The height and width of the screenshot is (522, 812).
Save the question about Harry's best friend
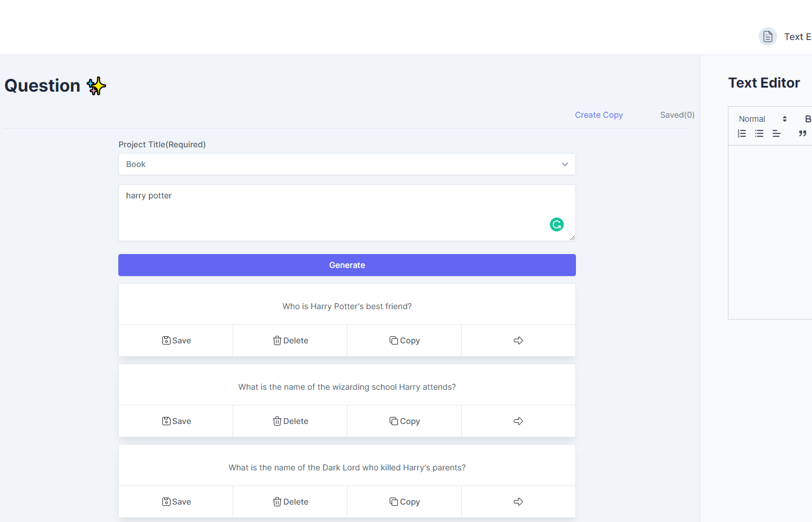click(176, 340)
